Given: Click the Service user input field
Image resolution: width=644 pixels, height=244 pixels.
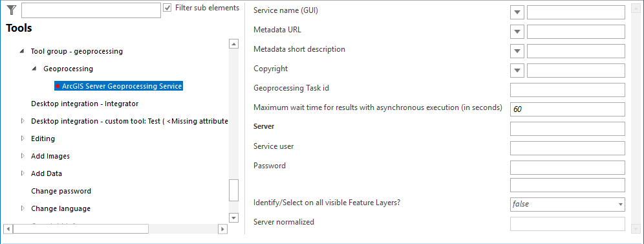Looking at the screenshot, I should (568, 148).
